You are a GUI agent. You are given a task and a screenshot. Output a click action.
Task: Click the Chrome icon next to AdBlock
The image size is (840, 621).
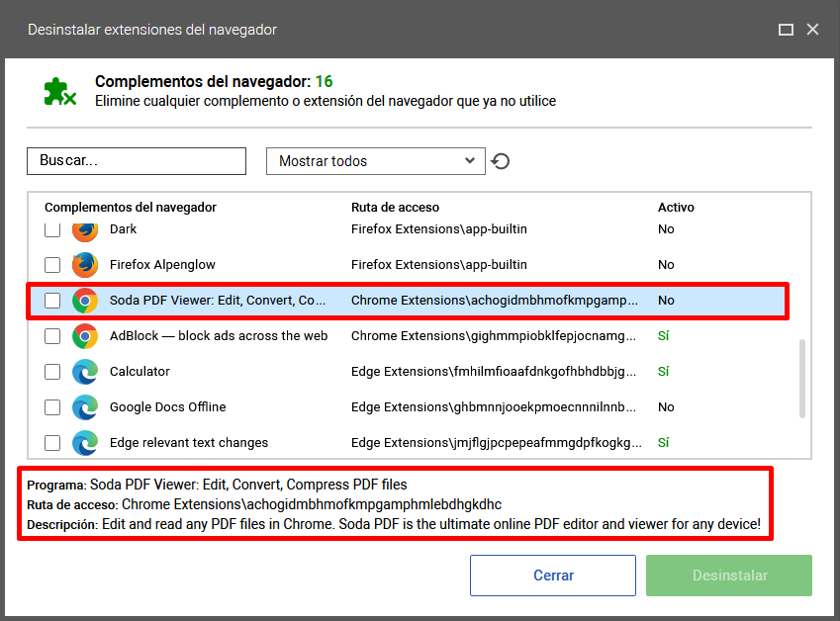pyautogui.click(x=85, y=335)
